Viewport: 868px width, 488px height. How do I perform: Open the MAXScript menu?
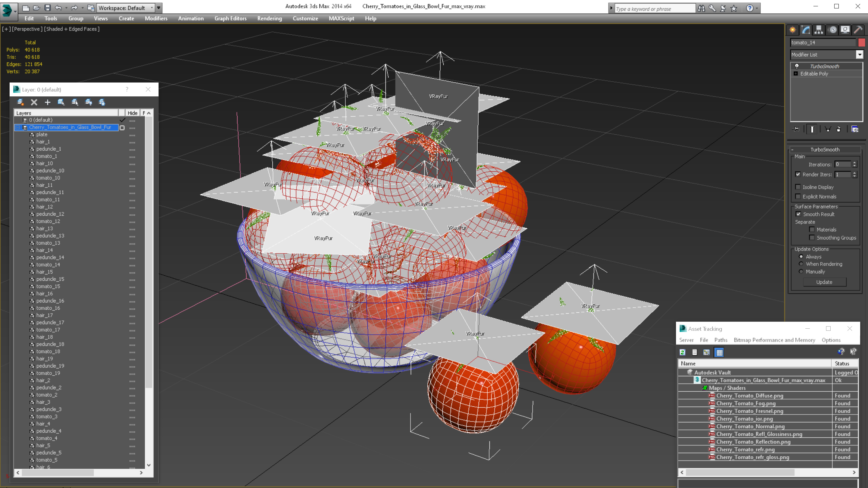coord(341,18)
